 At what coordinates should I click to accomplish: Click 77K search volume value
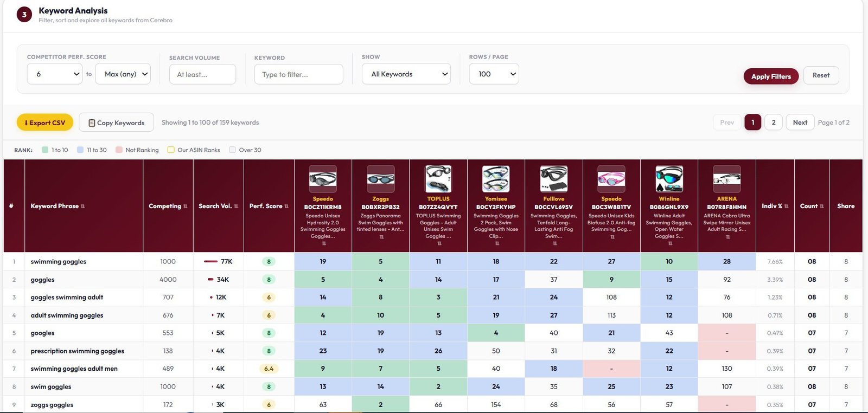226,261
